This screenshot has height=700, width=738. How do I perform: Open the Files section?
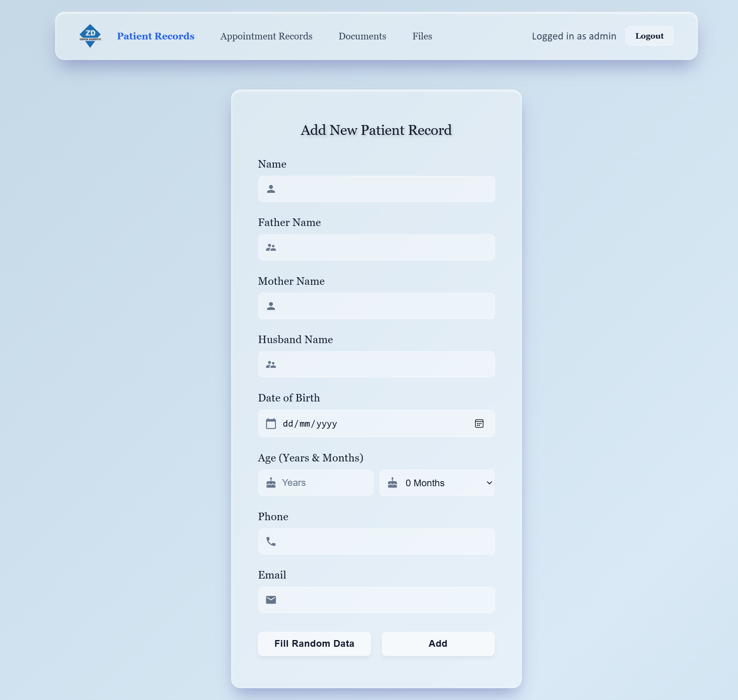pyautogui.click(x=422, y=36)
